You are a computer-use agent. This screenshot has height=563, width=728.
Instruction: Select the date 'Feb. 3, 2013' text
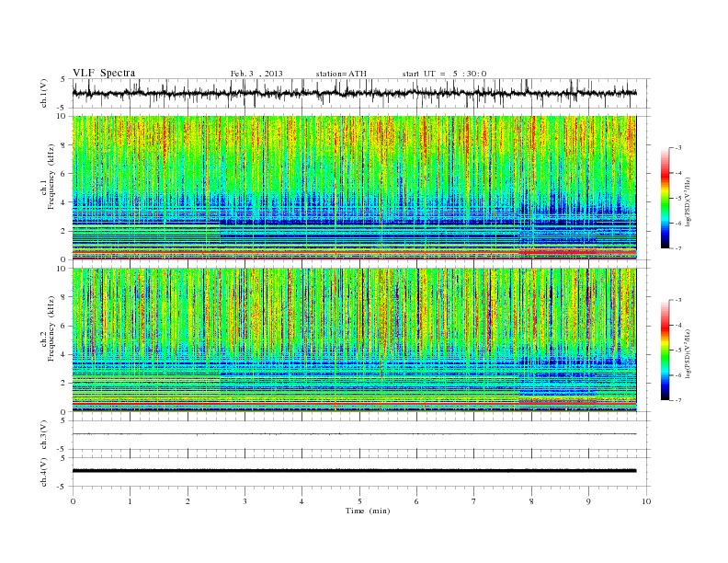(256, 74)
